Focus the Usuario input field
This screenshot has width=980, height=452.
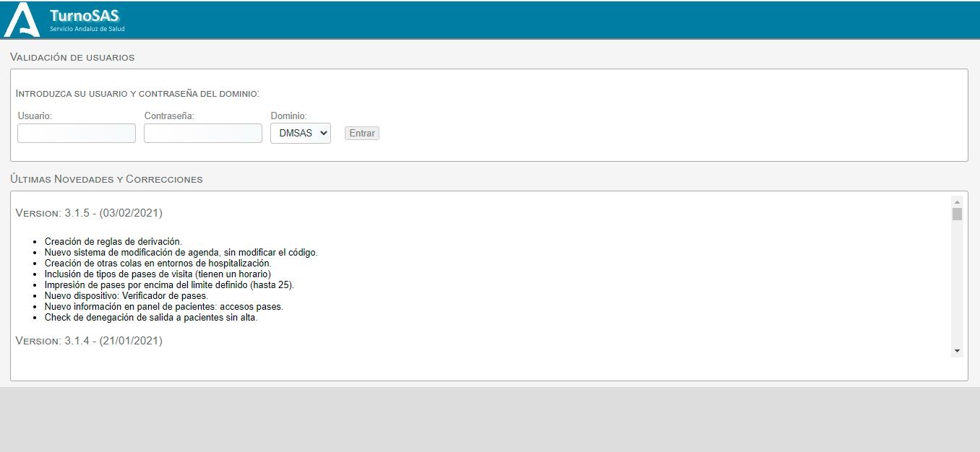[77, 133]
